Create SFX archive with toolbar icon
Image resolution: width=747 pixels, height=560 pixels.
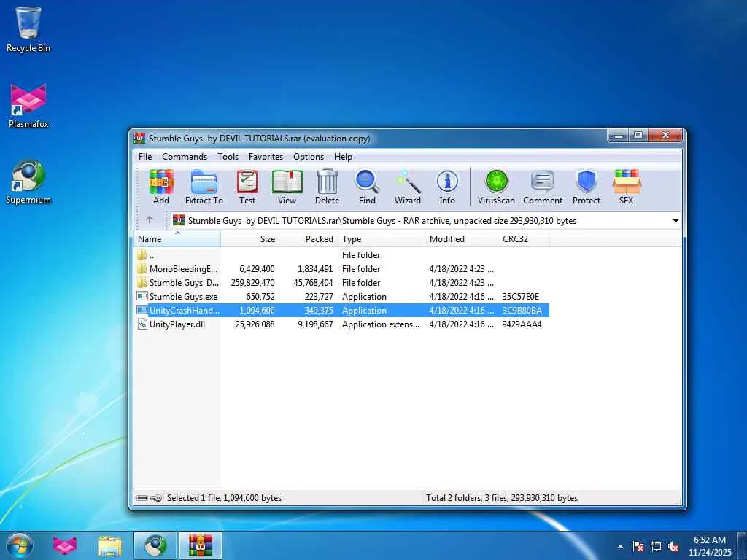click(x=627, y=187)
